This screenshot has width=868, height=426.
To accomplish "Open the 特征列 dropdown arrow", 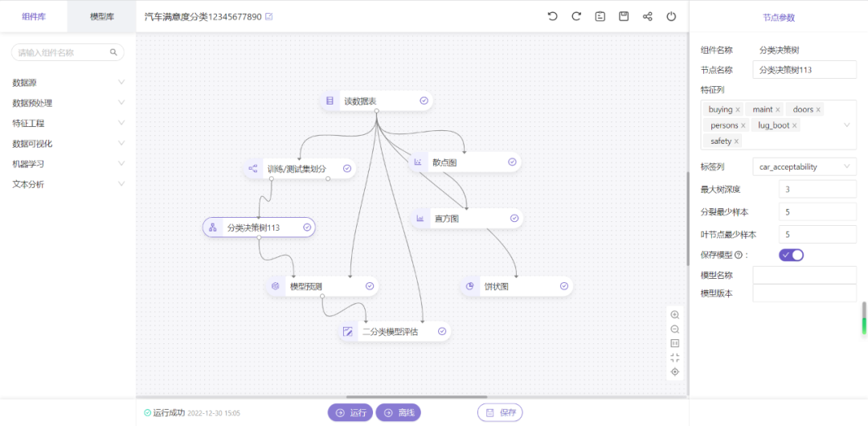I will 846,125.
